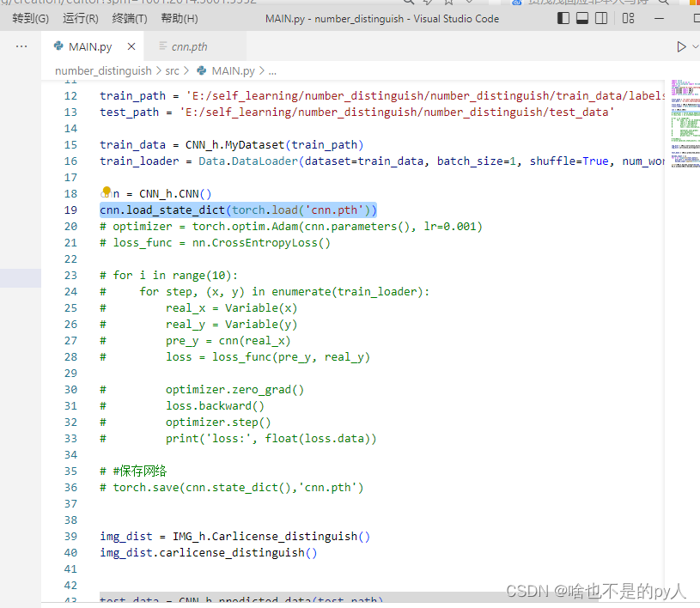Open the 帮助(H) menu
The width and height of the screenshot is (700, 608).
click(180, 19)
